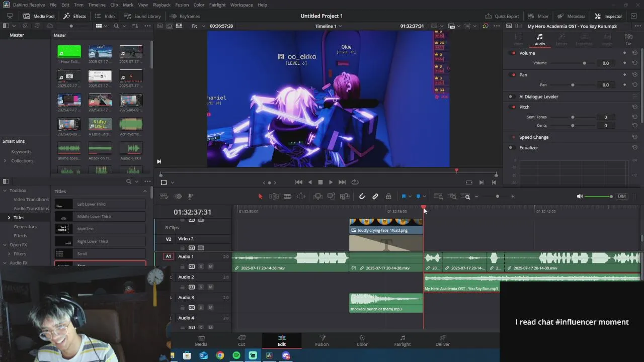Enable the AI Dialogue Leveler
644x362 pixels.
[x=511, y=97]
